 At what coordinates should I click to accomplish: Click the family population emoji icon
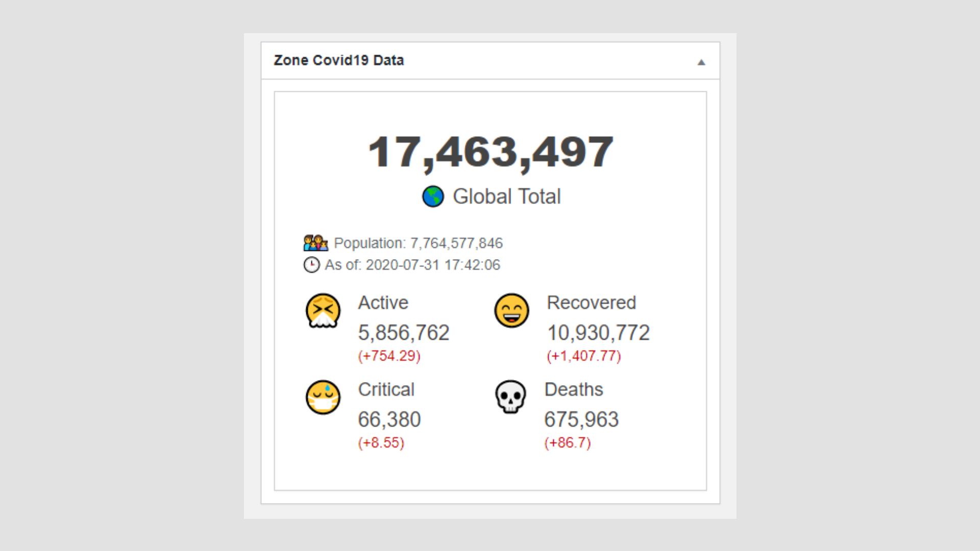click(x=315, y=243)
